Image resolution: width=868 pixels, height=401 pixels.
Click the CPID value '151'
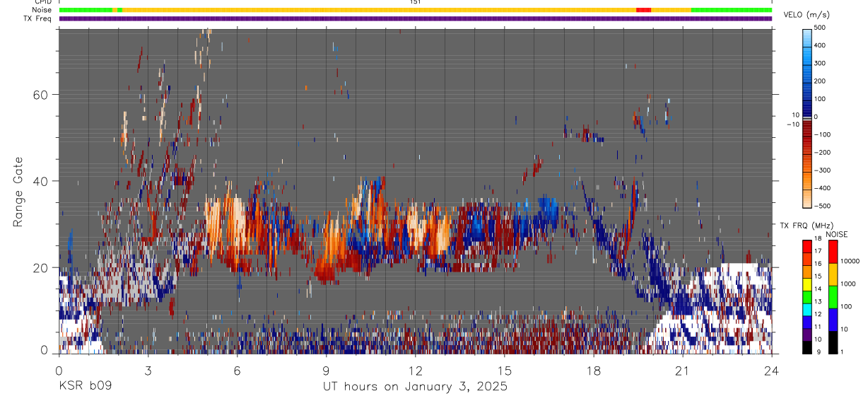[415, 2]
